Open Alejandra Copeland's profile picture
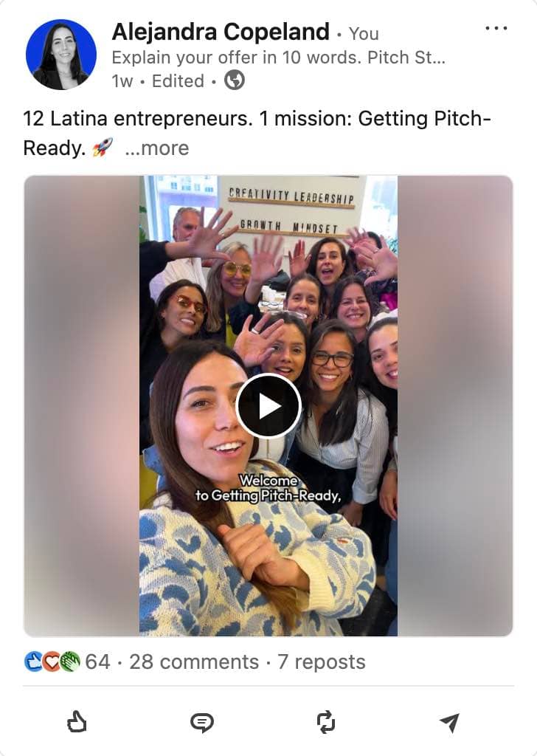 click(x=61, y=55)
